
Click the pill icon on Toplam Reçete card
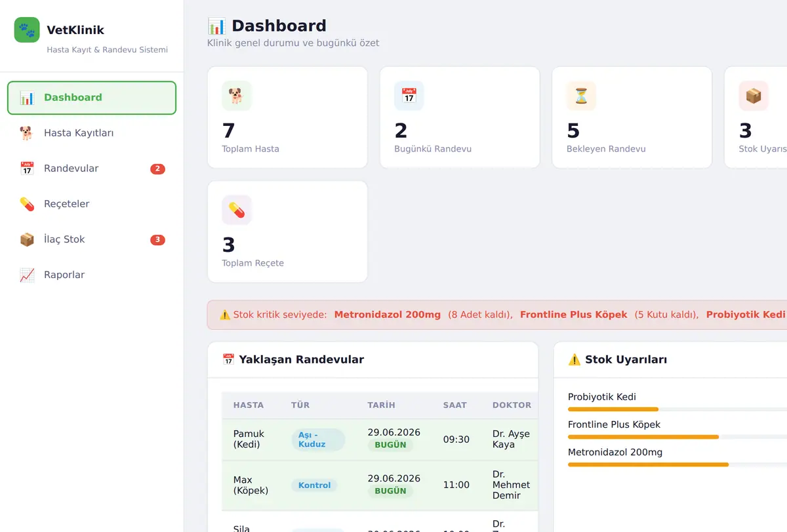point(237,210)
